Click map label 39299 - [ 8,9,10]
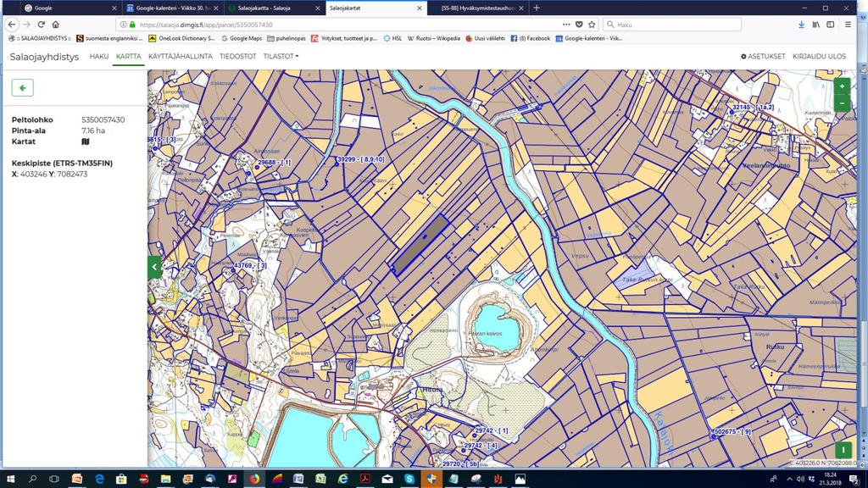This screenshot has width=868, height=488. pyautogui.click(x=360, y=159)
